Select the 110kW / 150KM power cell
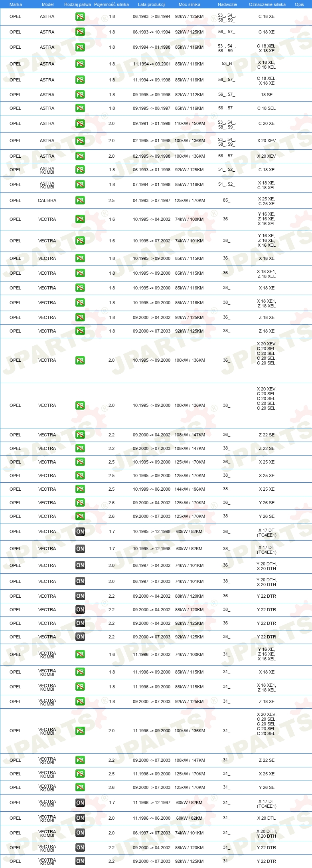The width and height of the screenshot is (312, 868). tap(190, 124)
